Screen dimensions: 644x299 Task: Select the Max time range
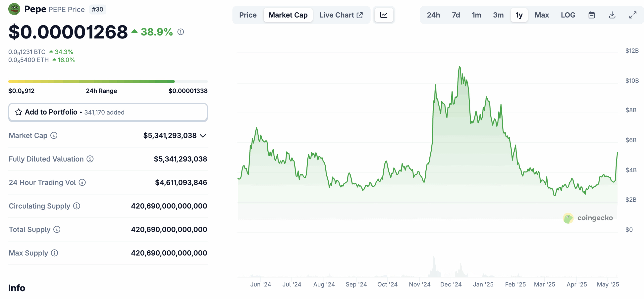point(542,15)
